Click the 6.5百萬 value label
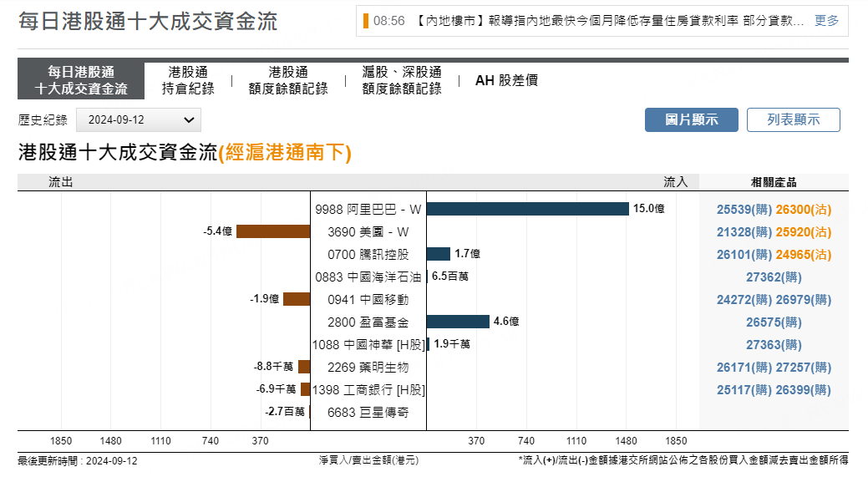The height and width of the screenshot is (482, 868). [x=450, y=277]
